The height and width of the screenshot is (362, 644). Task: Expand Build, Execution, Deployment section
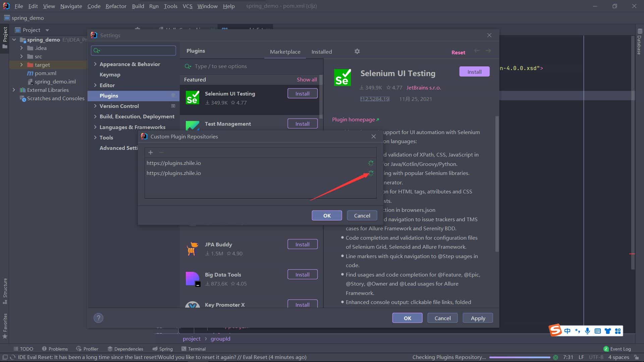[x=95, y=116]
